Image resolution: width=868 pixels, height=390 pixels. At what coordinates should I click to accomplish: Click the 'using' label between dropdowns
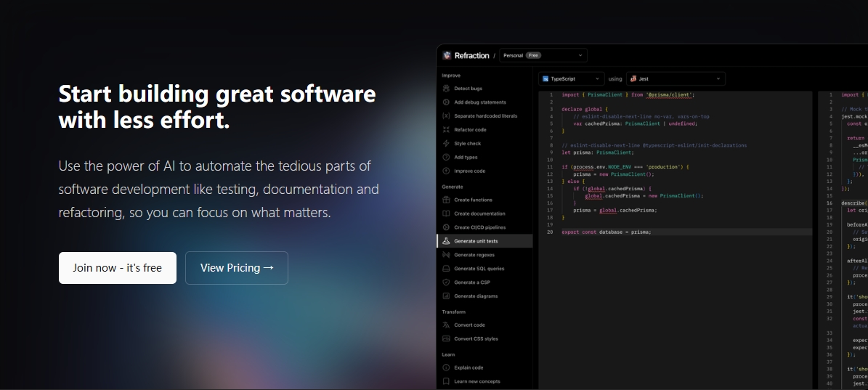tap(615, 79)
